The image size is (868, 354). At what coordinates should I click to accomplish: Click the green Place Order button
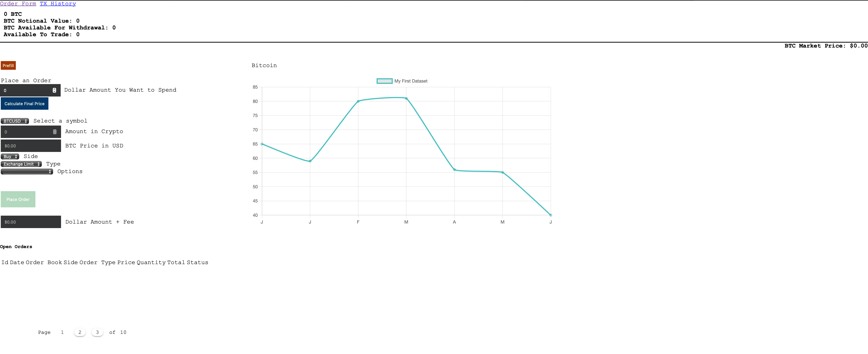(x=18, y=199)
